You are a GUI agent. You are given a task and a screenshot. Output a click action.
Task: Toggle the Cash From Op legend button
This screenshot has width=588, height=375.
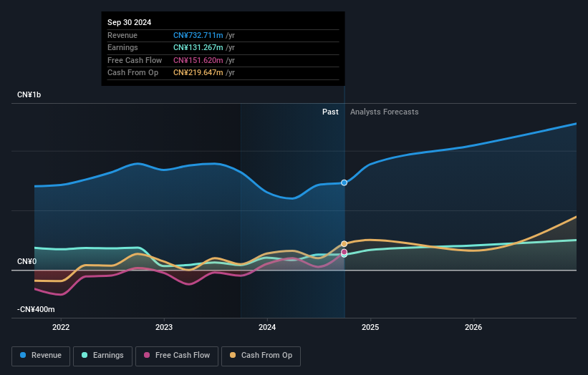pyautogui.click(x=261, y=356)
